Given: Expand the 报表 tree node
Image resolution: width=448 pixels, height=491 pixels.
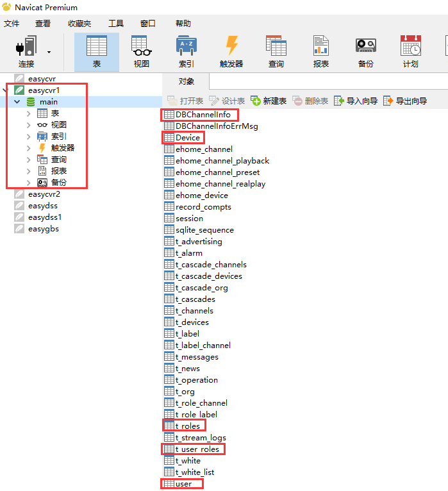Looking at the screenshot, I should tap(28, 171).
